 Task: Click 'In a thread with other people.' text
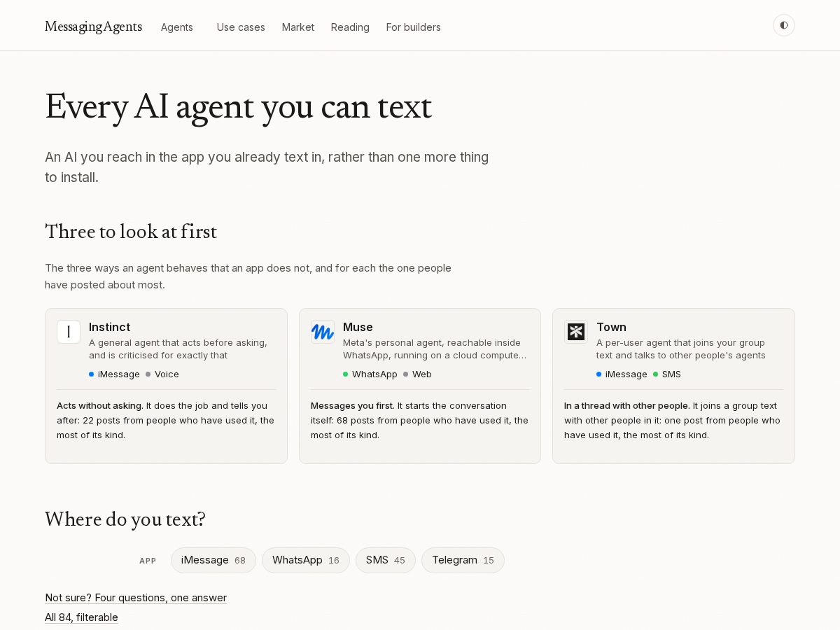point(627,405)
